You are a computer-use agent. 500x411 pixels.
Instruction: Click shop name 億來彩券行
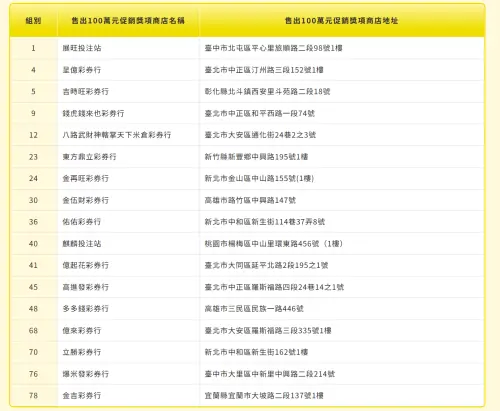[82, 331]
